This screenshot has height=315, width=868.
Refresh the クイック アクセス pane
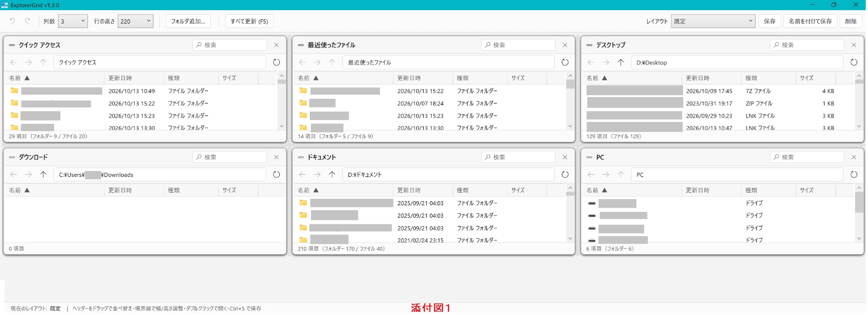coord(276,62)
